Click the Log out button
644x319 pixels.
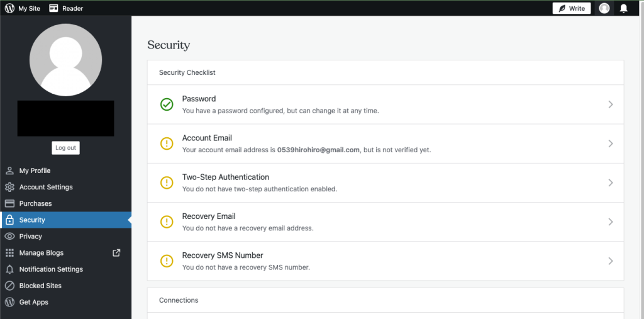pyautogui.click(x=65, y=148)
